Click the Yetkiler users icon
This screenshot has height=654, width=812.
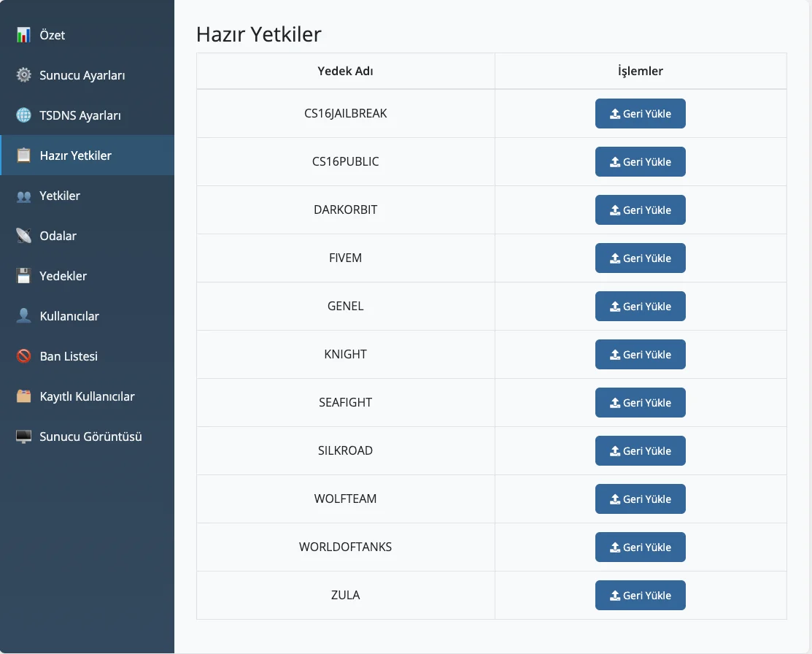click(x=23, y=196)
